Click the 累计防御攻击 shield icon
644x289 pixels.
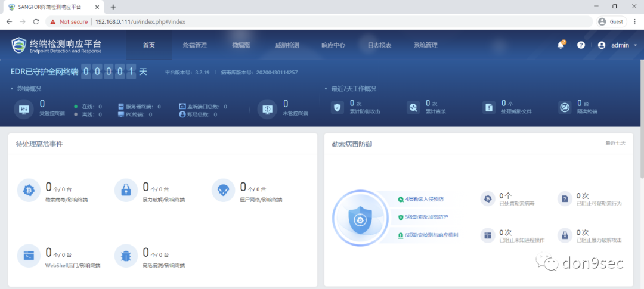337,107
